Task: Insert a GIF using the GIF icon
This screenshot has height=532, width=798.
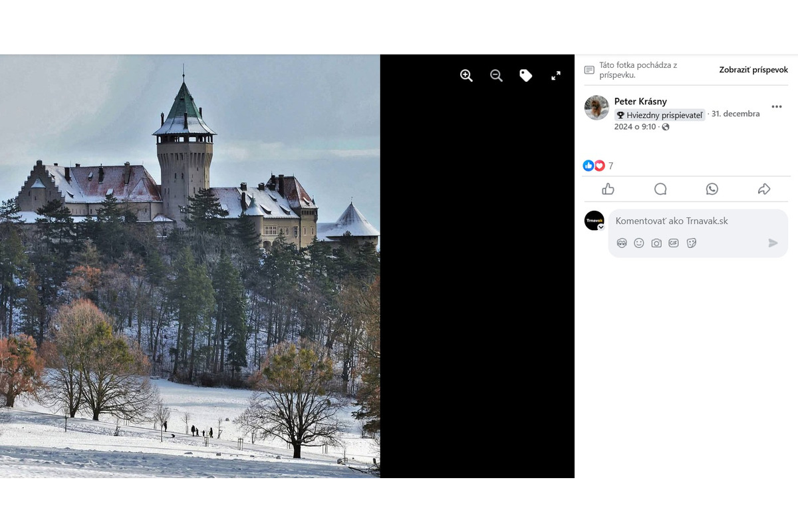Action: click(x=673, y=243)
